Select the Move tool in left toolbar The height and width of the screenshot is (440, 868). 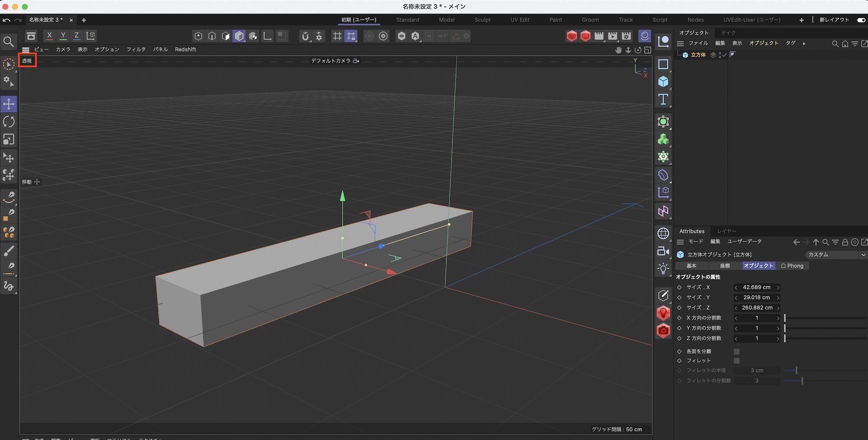pyautogui.click(x=9, y=104)
